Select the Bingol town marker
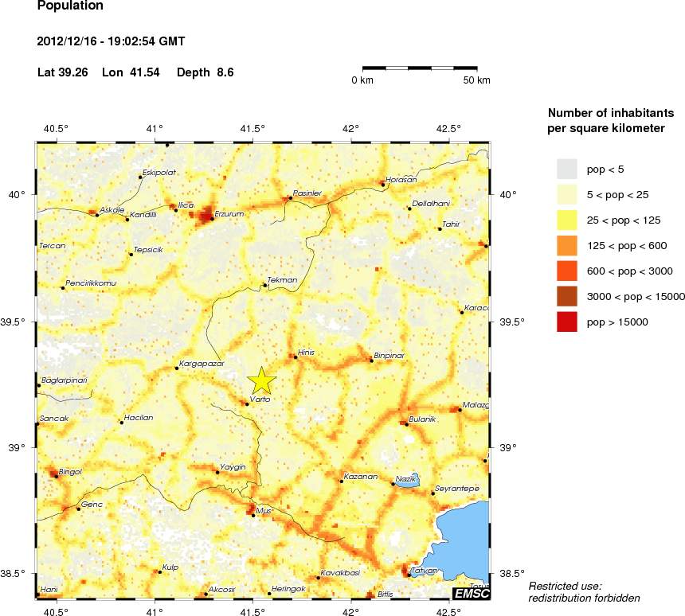This screenshot has height=616, width=685. [54, 475]
